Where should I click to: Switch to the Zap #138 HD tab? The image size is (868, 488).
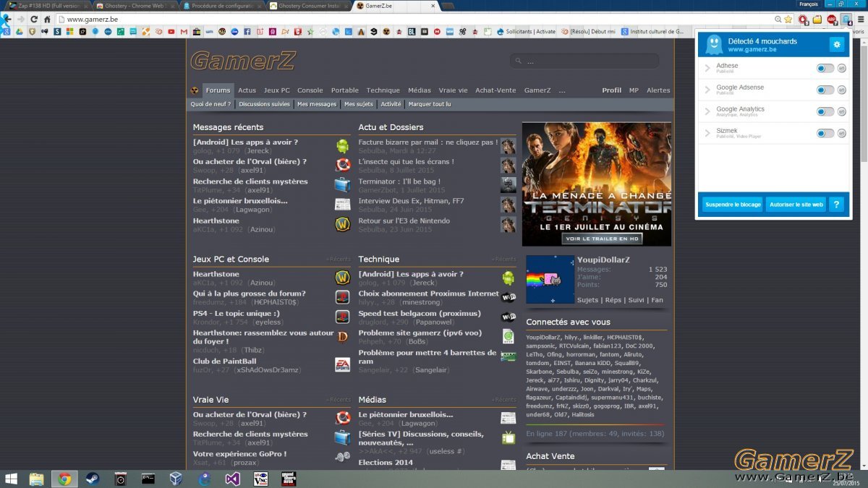(47, 6)
